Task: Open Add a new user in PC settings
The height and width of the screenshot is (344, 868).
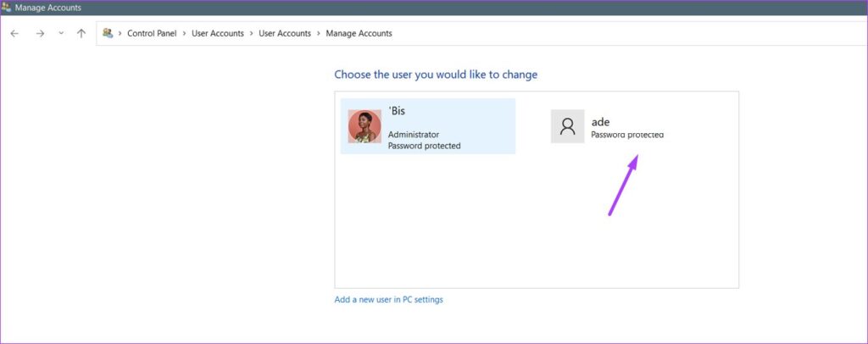Action: (388, 300)
